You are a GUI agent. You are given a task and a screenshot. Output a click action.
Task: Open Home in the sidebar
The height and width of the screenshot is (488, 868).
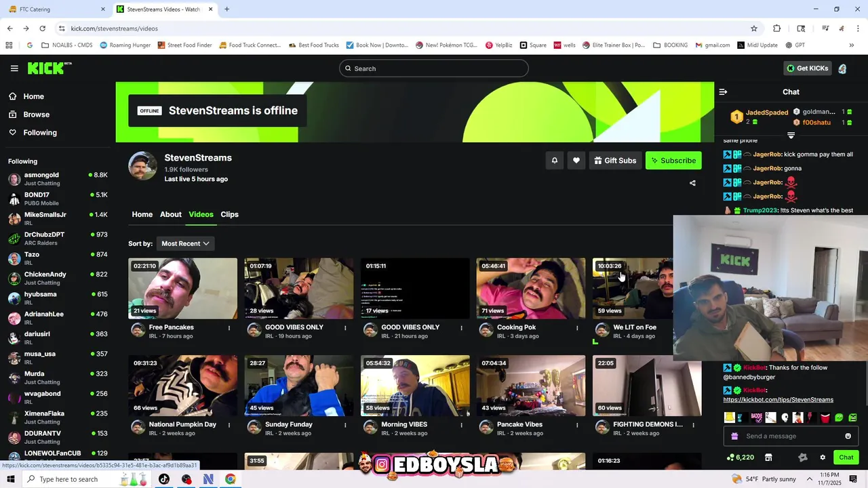pos(33,96)
